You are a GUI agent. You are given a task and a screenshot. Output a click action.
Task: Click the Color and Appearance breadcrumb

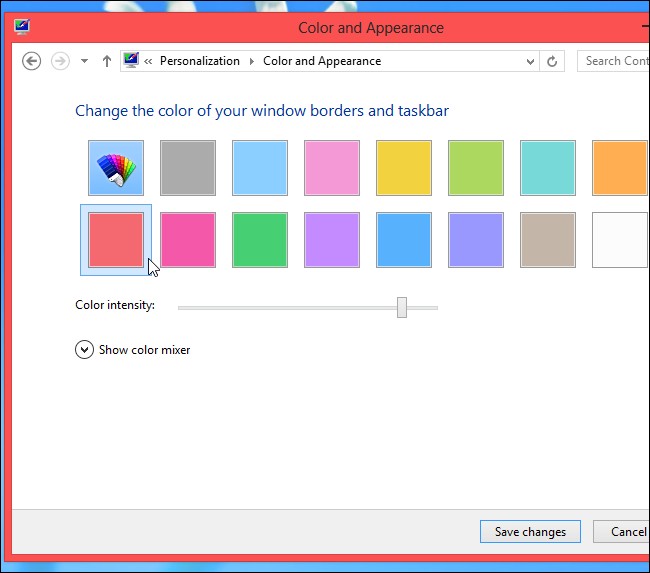click(322, 61)
